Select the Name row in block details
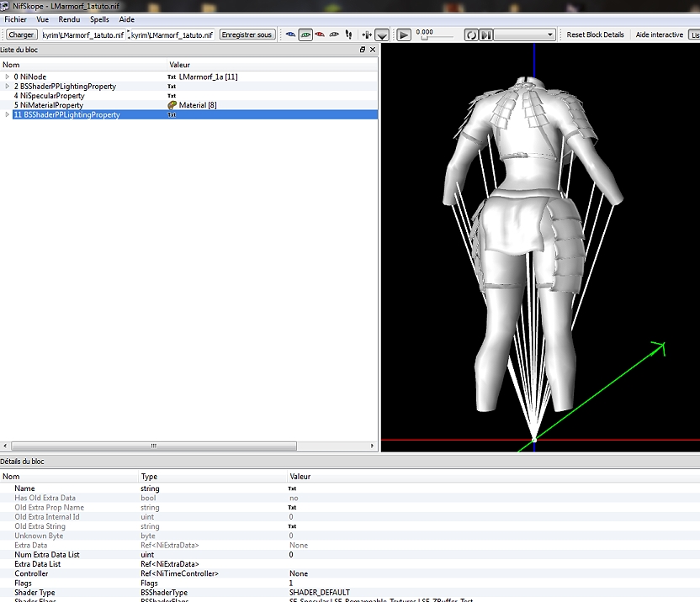The image size is (700, 602). click(350, 488)
